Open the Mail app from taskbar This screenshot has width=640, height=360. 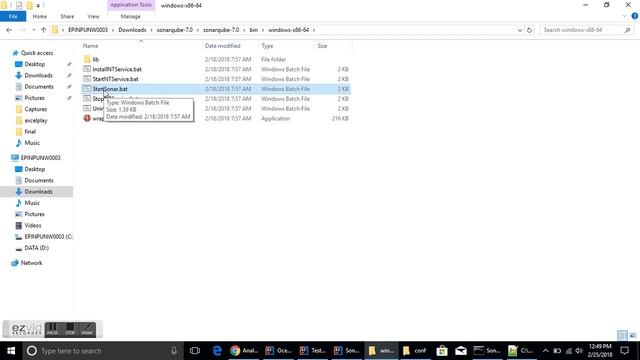461,351
